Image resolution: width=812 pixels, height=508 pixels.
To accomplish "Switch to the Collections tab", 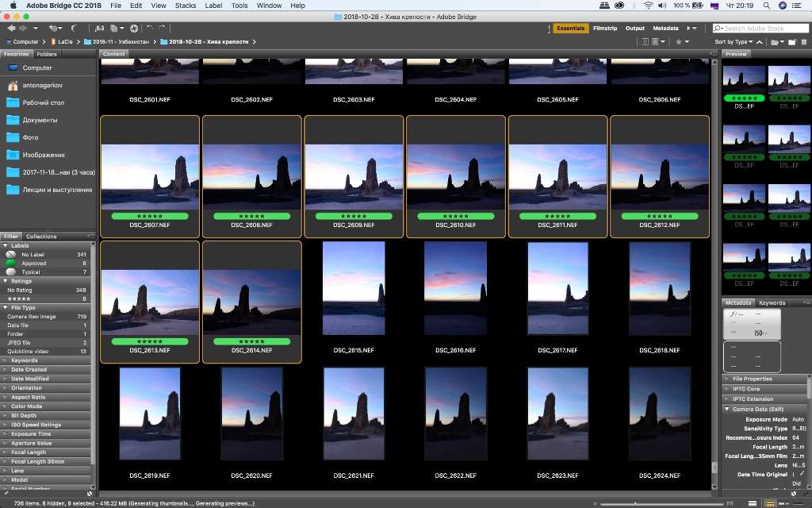I will pyautogui.click(x=41, y=237).
